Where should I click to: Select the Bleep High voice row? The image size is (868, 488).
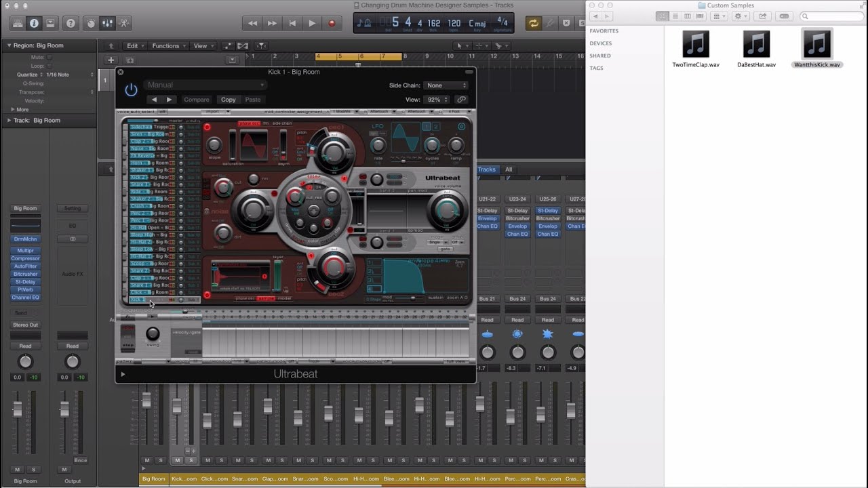[x=149, y=235]
